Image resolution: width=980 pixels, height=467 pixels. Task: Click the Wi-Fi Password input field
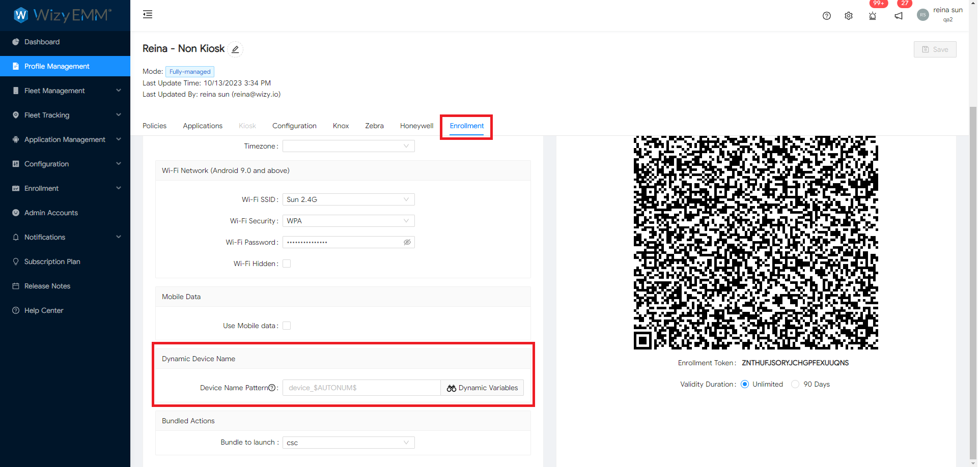349,242
